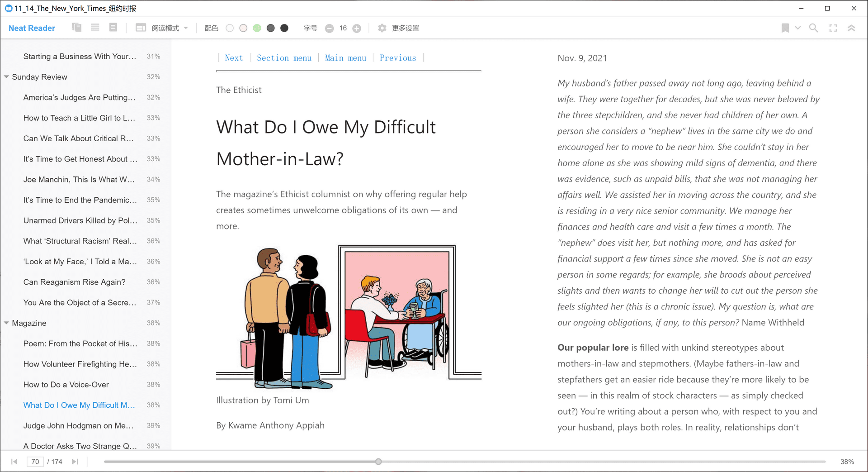Add a bookmark with bookmark icon

click(785, 28)
